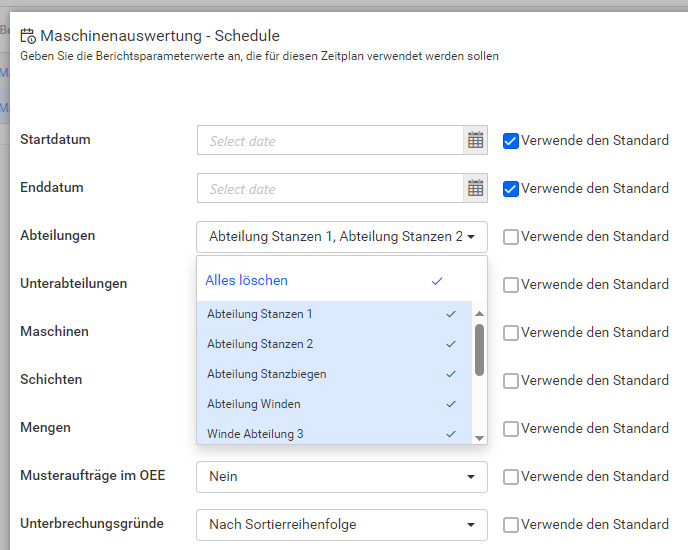Enable Verwende den Standard for Abteilungen
The height and width of the screenshot is (550, 688).
pos(511,237)
